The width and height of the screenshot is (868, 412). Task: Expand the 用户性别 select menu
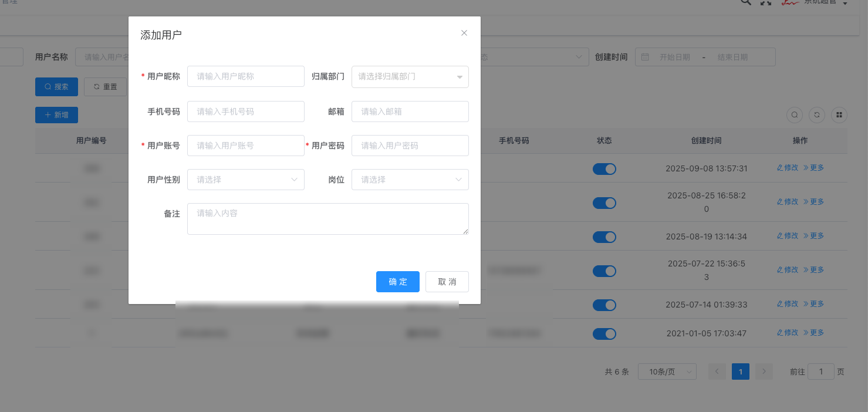tap(245, 180)
